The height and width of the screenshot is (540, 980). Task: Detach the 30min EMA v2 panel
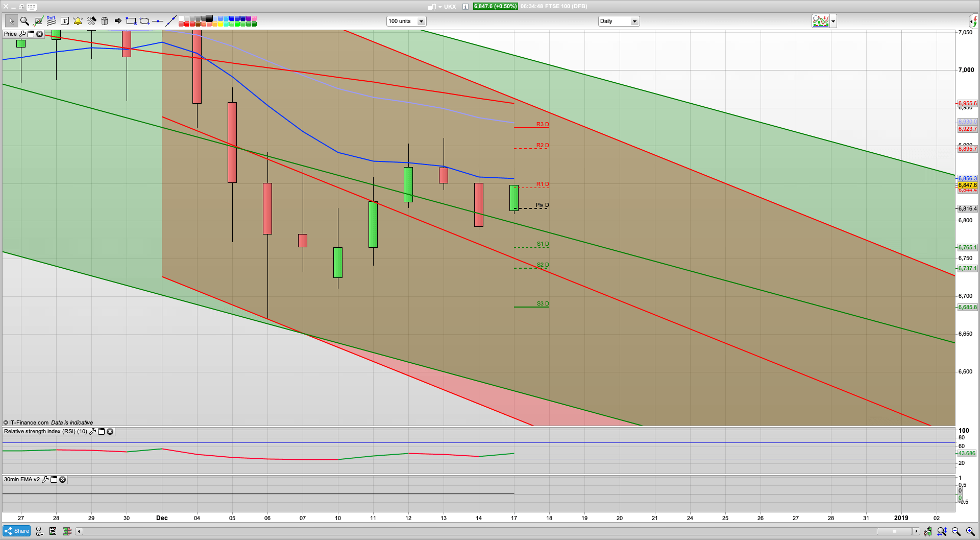54,479
